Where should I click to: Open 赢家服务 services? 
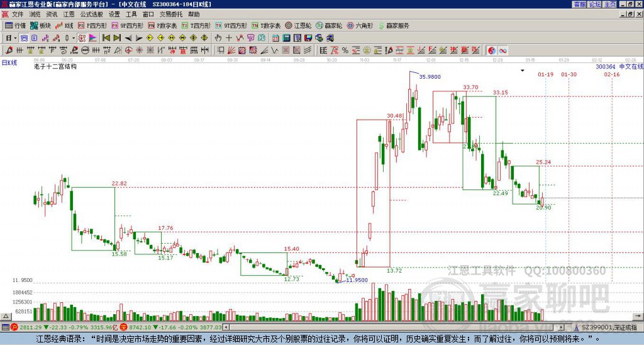pyautogui.click(x=394, y=25)
